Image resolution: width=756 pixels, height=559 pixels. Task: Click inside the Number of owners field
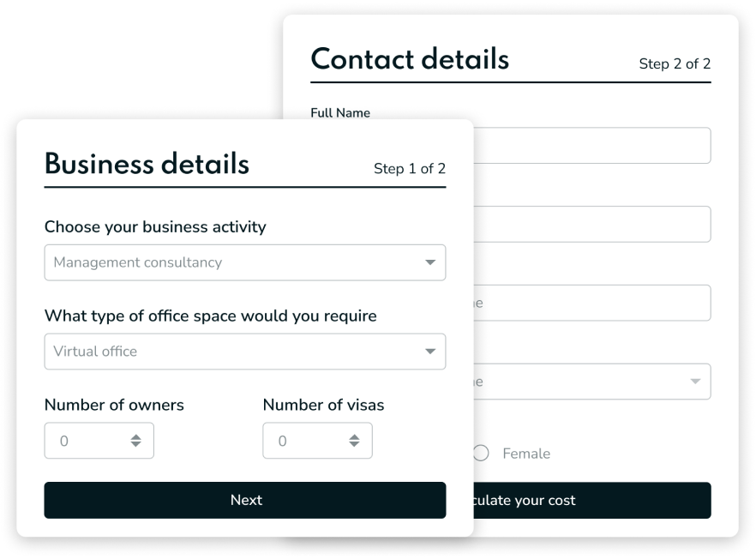point(86,441)
